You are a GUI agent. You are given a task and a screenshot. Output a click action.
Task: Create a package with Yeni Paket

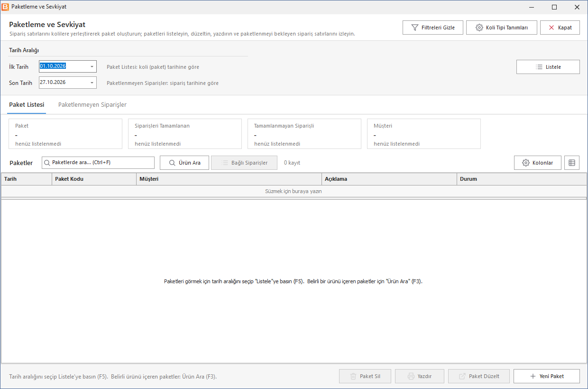[547, 376]
